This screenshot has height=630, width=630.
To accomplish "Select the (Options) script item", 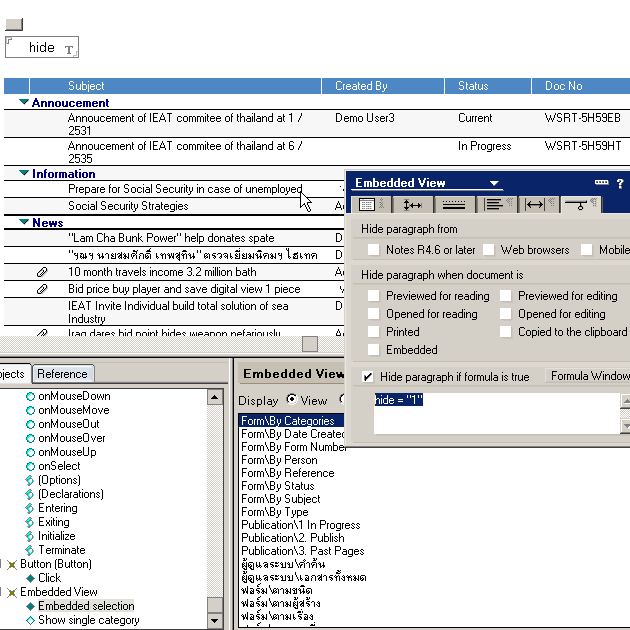I will (x=59, y=480).
